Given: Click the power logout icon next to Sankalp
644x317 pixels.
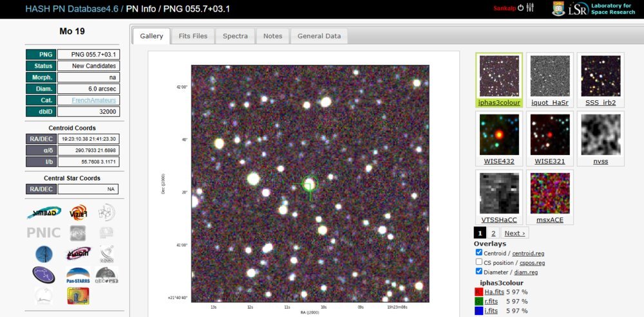Looking at the screenshot, I should pyautogui.click(x=521, y=8).
